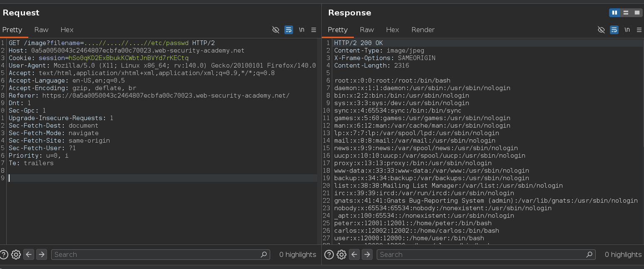Viewport: 644px width, 269px height.
Task: Open the Response search settings gear
Action: click(341, 254)
